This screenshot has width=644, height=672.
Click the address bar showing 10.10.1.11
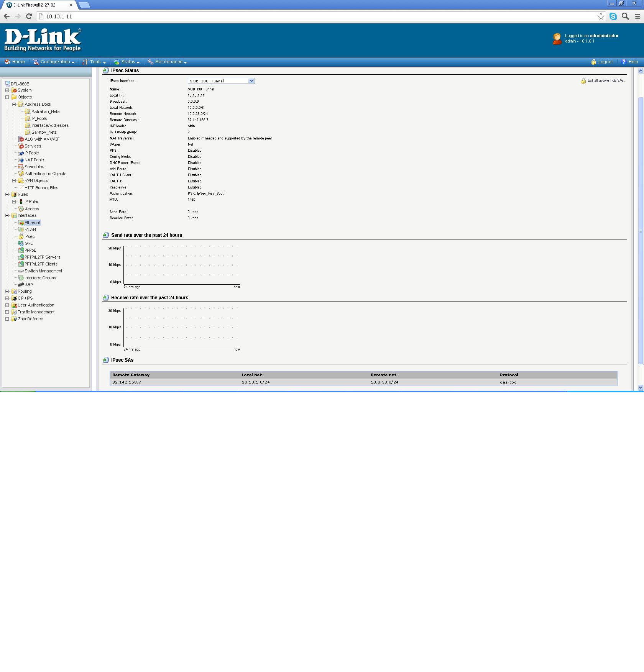(307, 16)
